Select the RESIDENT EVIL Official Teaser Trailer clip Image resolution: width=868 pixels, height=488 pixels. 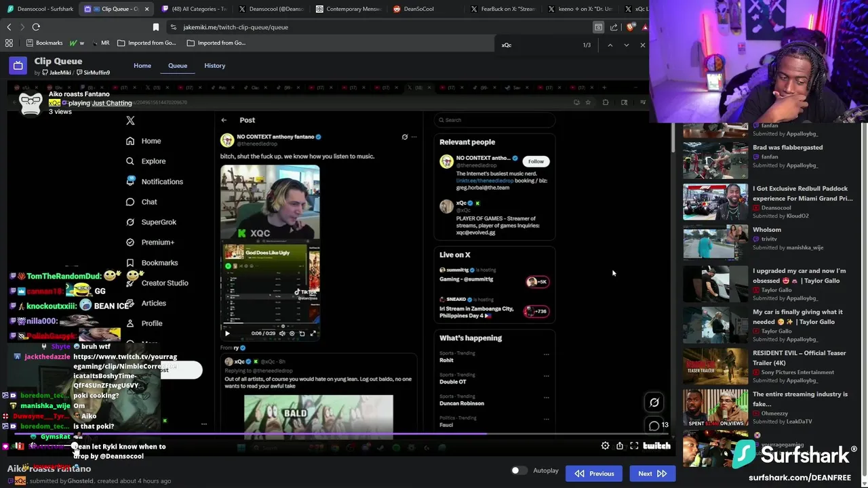pos(768,366)
